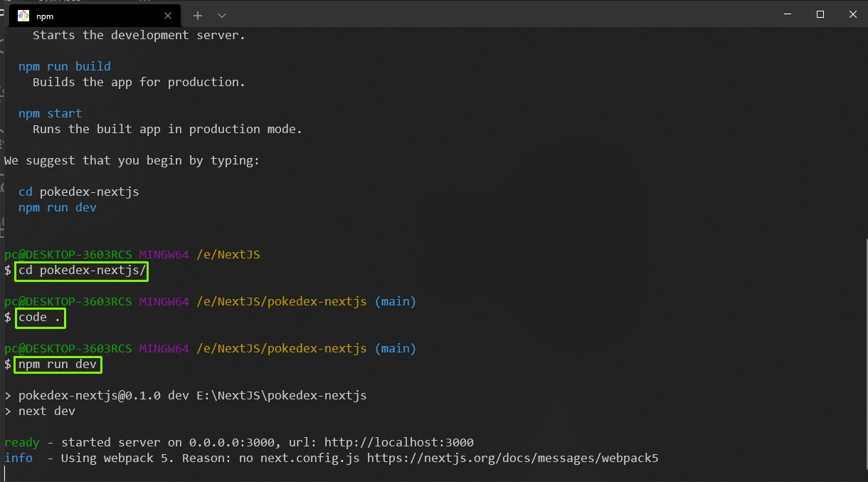Click the blue 'info' status word
This screenshot has width=868, height=482.
click(x=18, y=458)
